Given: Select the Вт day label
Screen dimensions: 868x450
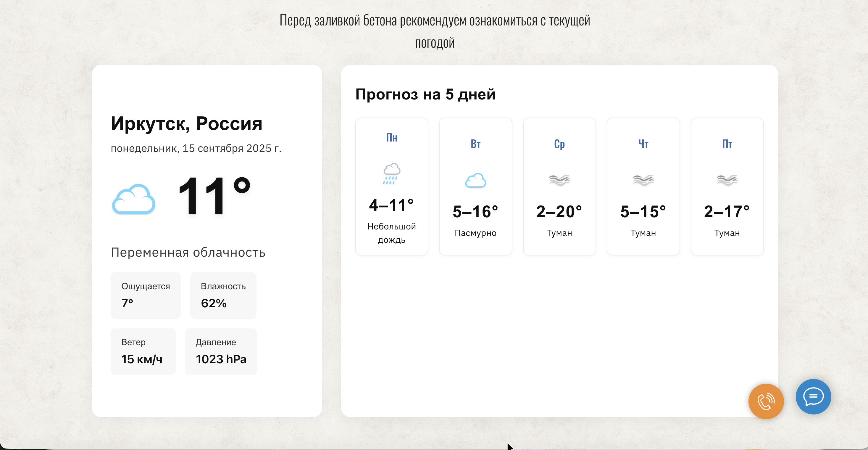Looking at the screenshot, I should click(475, 144).
